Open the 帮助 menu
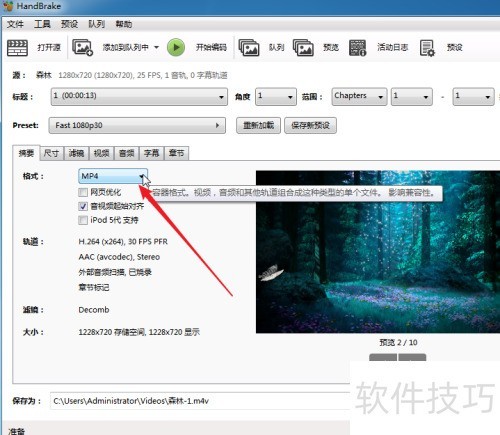This screenshot has height=435, width=500. [x=124, y=24]
